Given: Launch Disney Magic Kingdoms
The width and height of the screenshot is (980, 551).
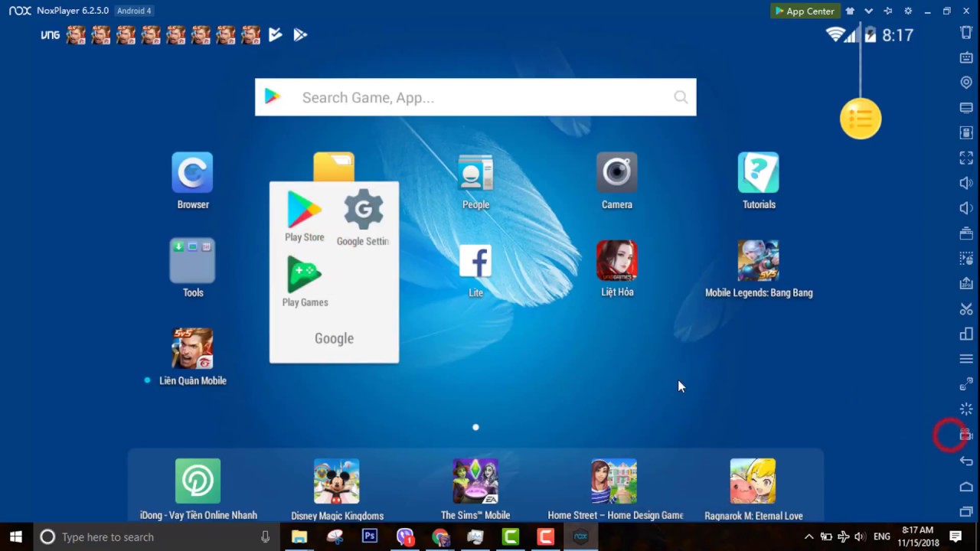Looking at the screenshot, I should point(336,481).
